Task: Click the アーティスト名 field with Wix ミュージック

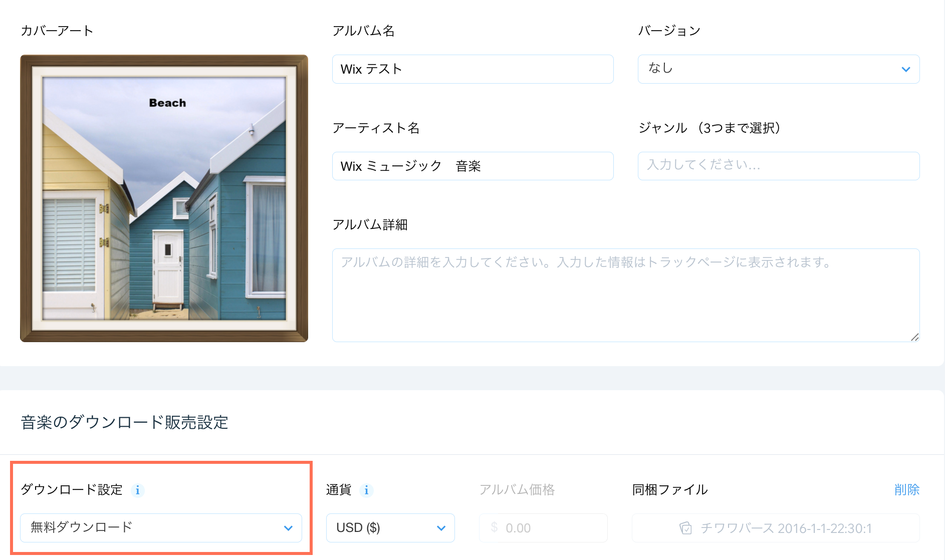Action: pos(472,166)
